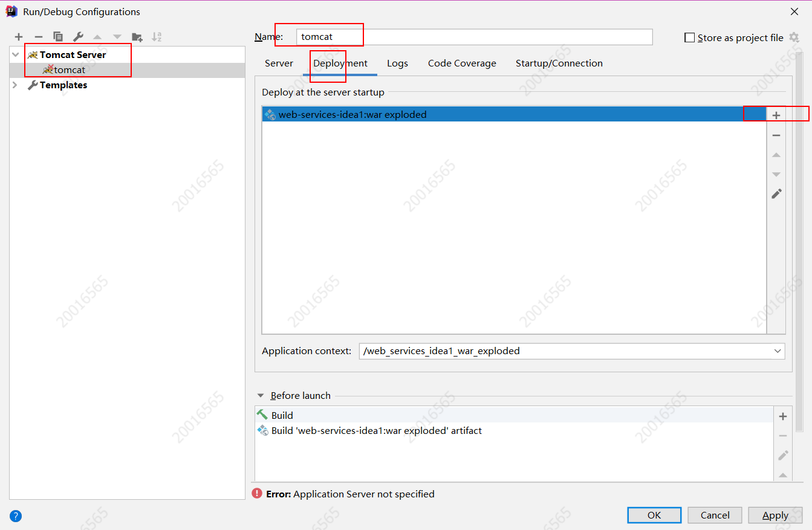Viewport: 812px width, 530px height.
Task: Switch to Code Coverage tab
Action: (x=462, y=63)
